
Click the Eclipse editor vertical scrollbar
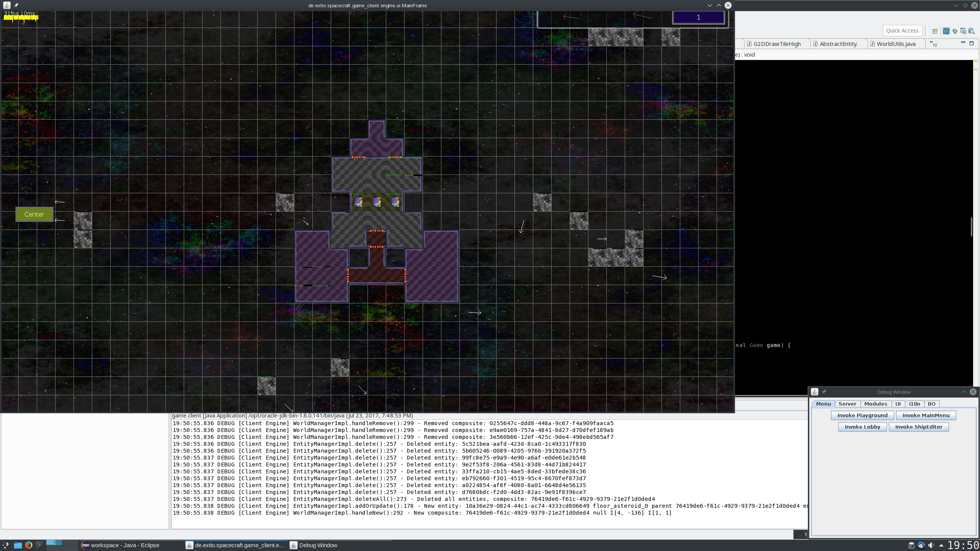click(971, 227)
